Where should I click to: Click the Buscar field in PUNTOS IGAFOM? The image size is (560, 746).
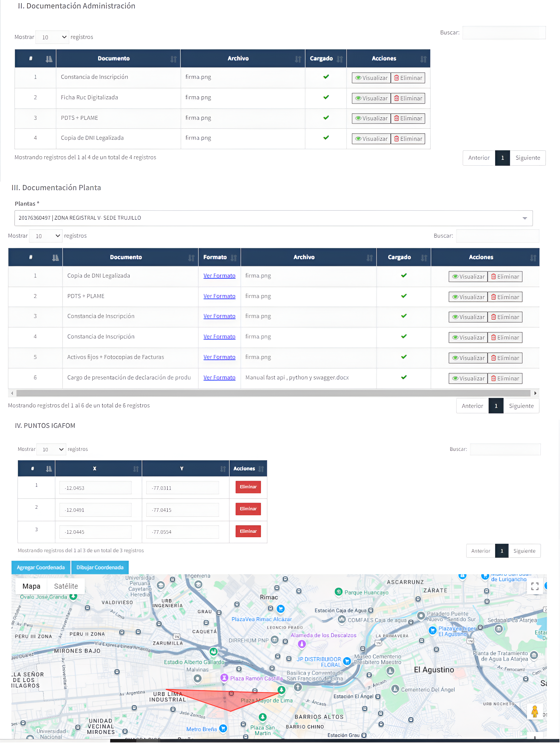point(505,449)
